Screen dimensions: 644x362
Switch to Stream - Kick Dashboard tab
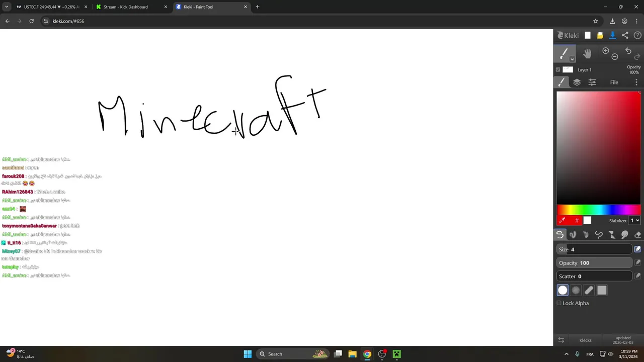[x=131, y=7]
